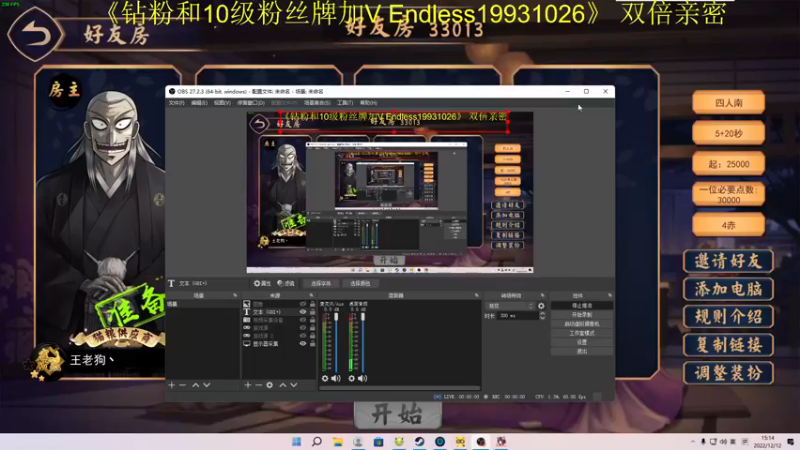The height and width of the screenshot is (450, 800).
Task: Click the microphone/Aux volume slider
Action: coord(336,342)
